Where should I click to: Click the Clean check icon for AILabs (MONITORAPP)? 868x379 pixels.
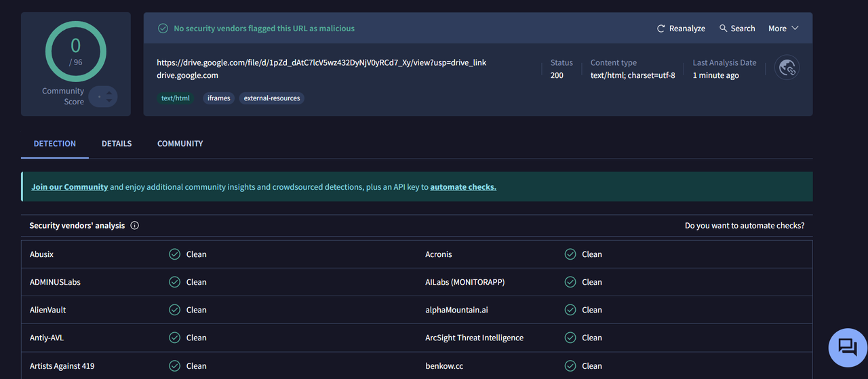570,282
